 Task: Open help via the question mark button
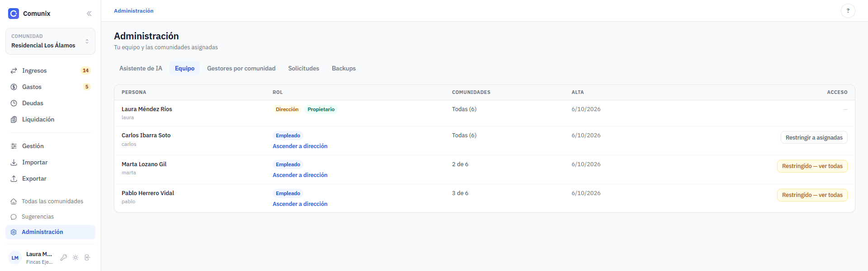[848, 11]
